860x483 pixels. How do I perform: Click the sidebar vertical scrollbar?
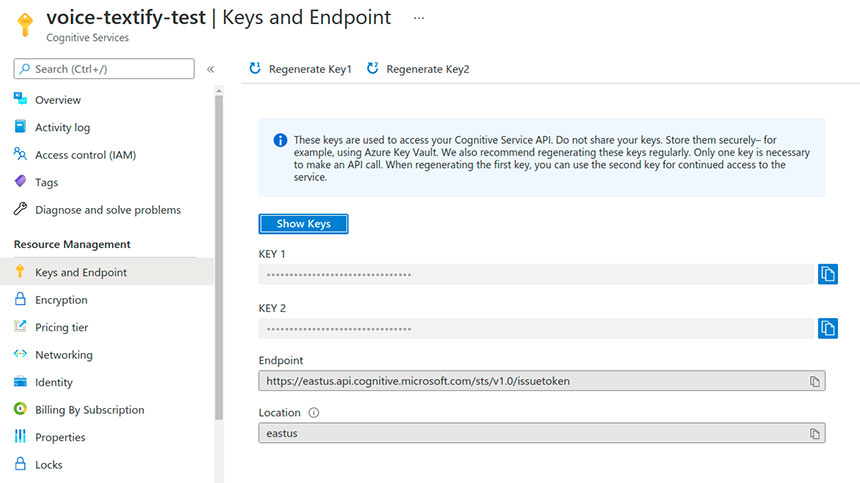[219, 250]
